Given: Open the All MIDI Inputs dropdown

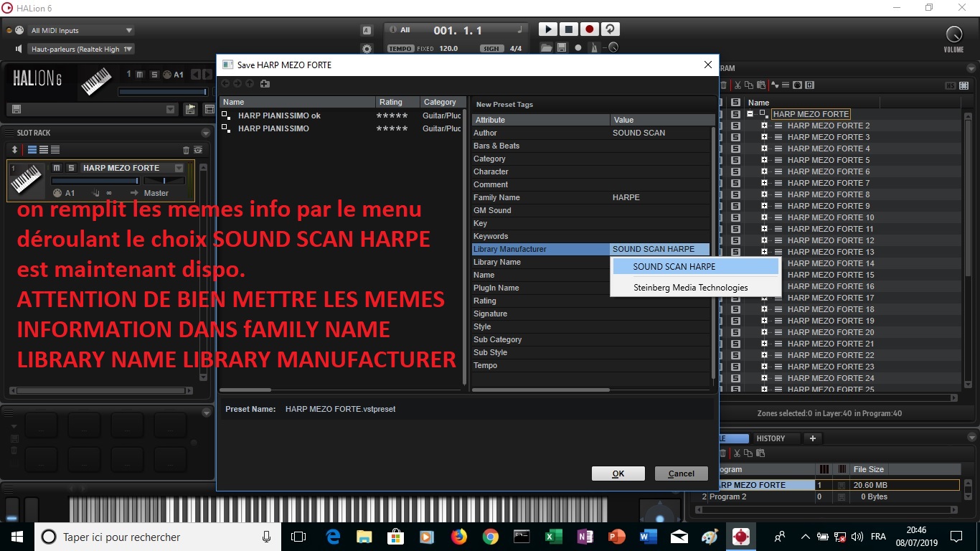Looking at the screenshot, I should 79,30.
